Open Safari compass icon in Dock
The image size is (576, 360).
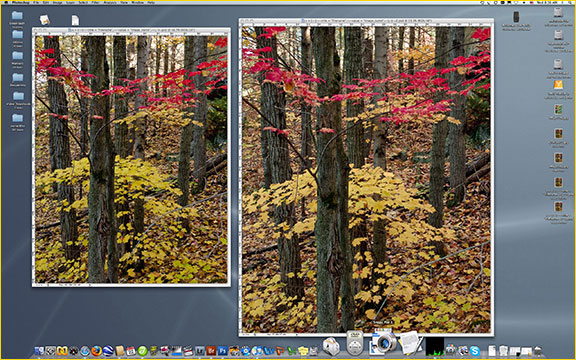point(85,351)
